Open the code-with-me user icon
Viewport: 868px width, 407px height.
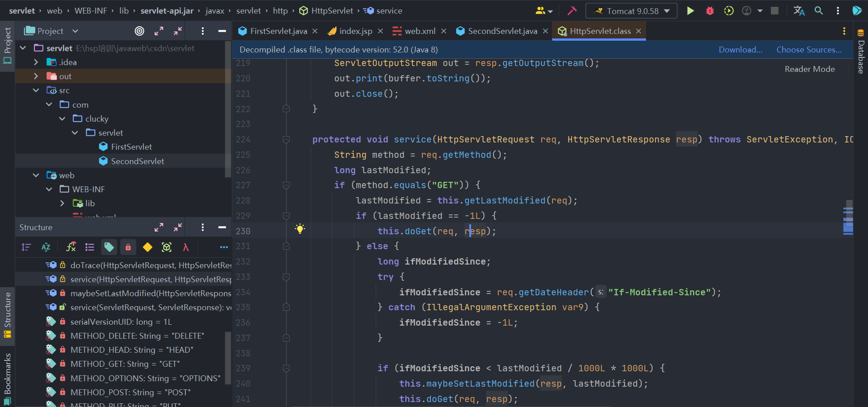coord(544,11)
